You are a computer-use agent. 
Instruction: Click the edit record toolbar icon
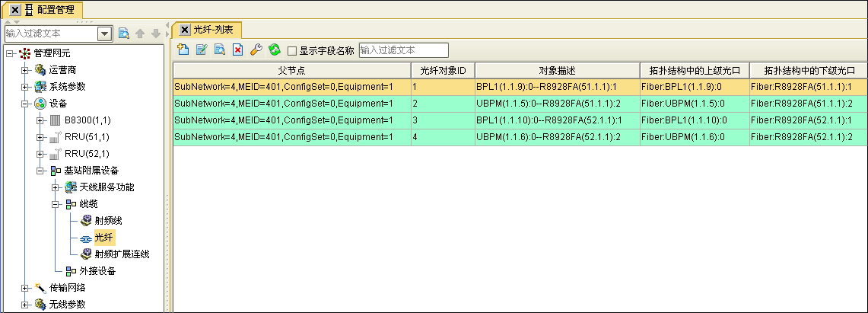[x=202, y=50]
